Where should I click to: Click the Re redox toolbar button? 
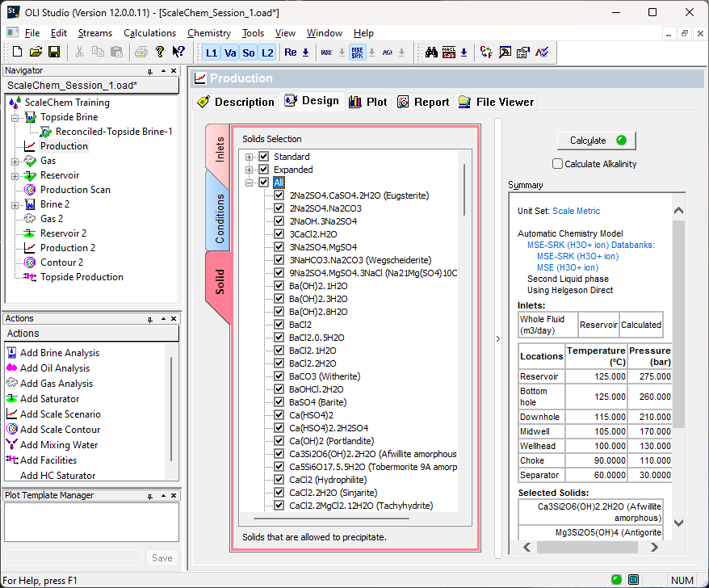[291, 52]
